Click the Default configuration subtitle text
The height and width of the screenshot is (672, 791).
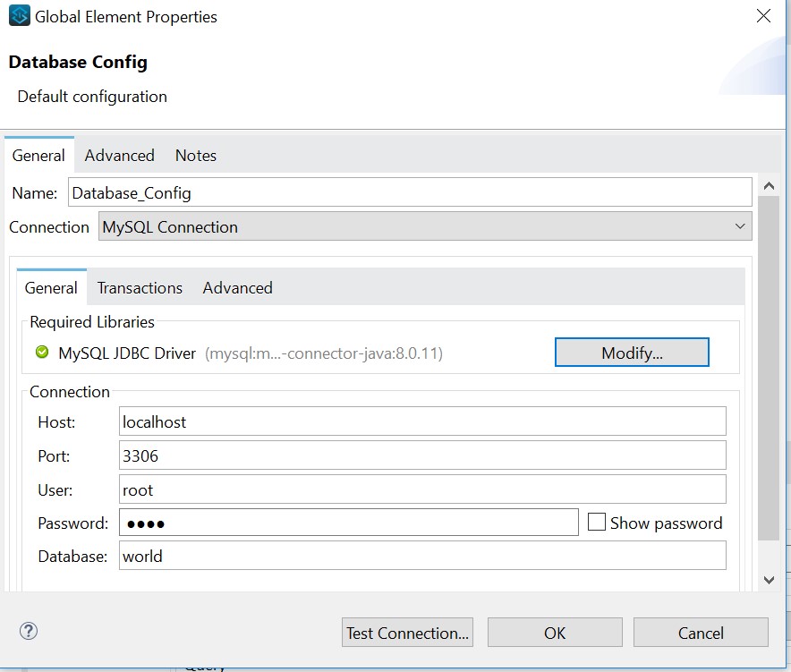pos(92,97)
